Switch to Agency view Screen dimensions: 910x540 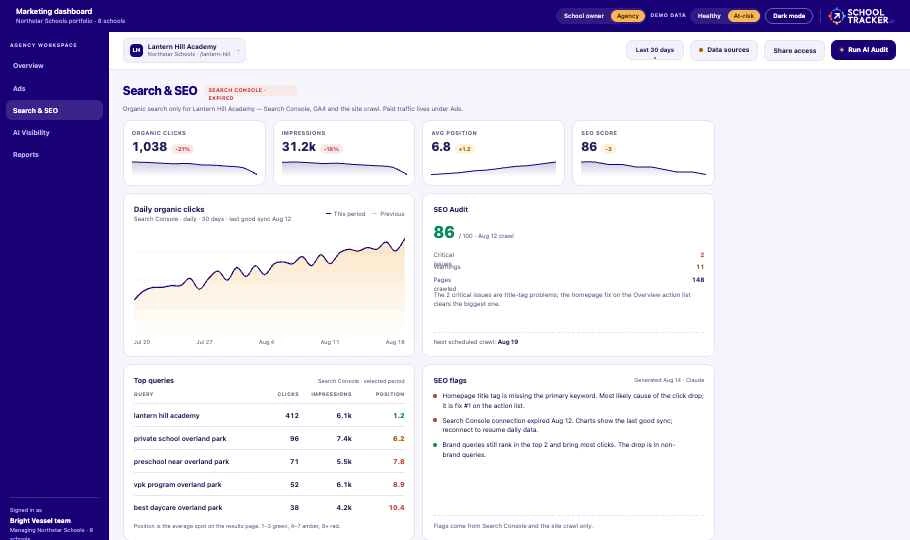pyautogui.click(x=627, y=16)
